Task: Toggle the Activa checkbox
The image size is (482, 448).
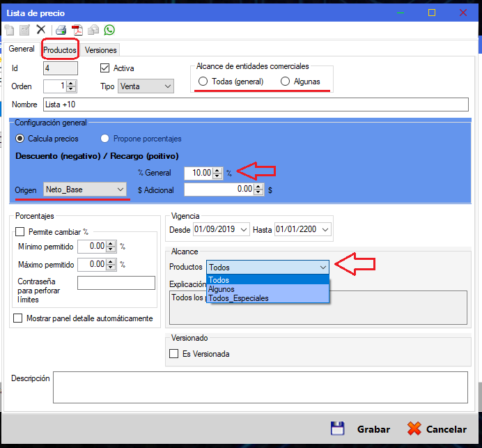Action: pyautogui.click(x=106, y=68)
